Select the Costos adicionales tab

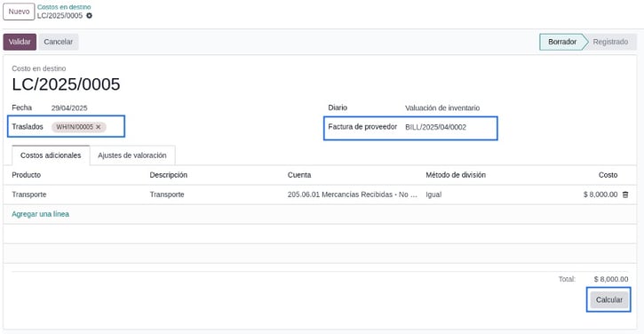click(x=51, y=155)
